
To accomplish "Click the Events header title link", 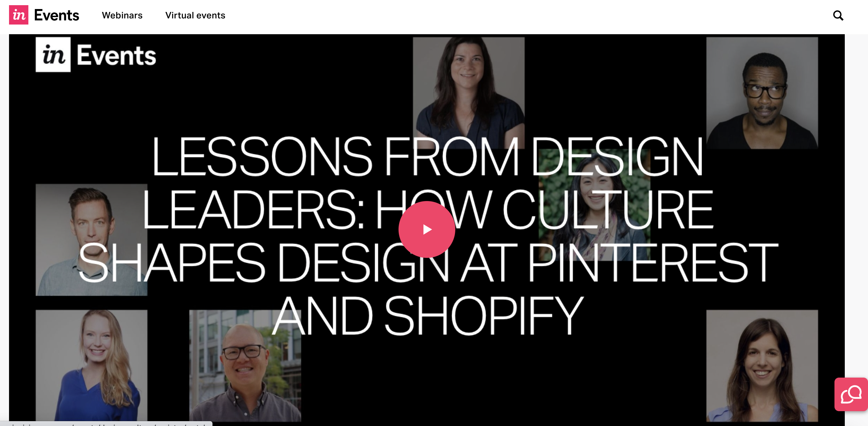I will [57, 15].
